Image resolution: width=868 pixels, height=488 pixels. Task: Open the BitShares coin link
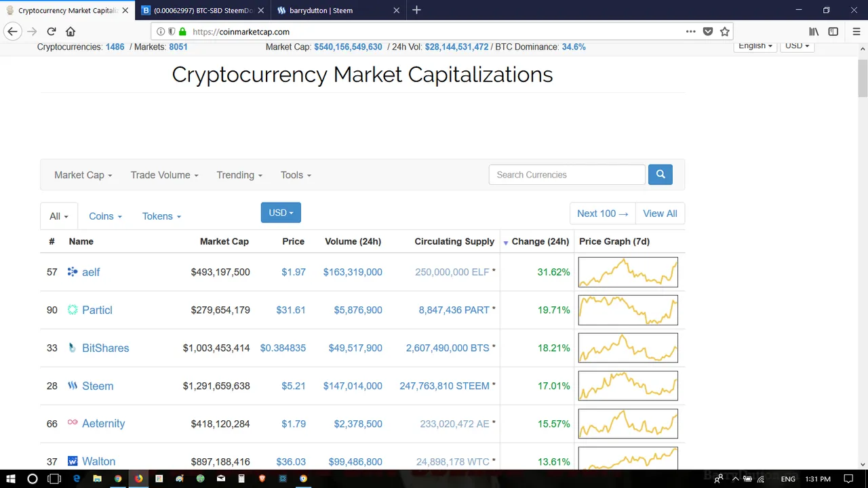click(x=105, y=348)
